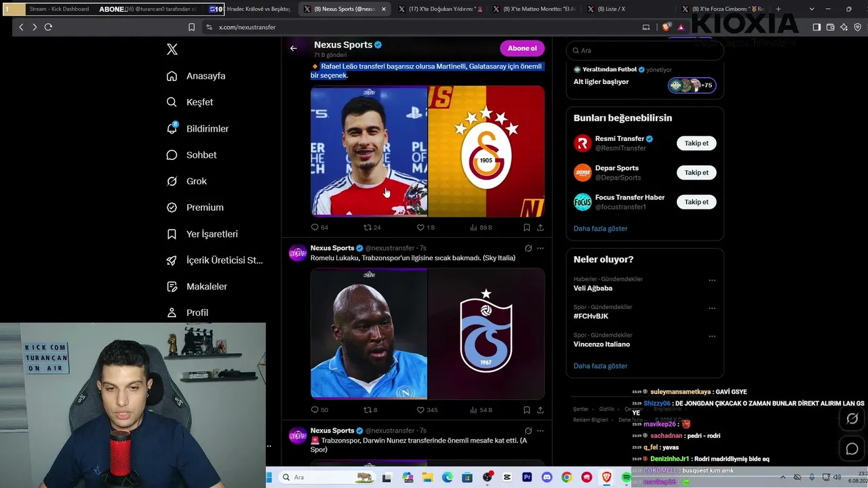Viewport: 868px width, 488px height.
Task: View stats of the Martinelli post
Action: pos(481,228)
